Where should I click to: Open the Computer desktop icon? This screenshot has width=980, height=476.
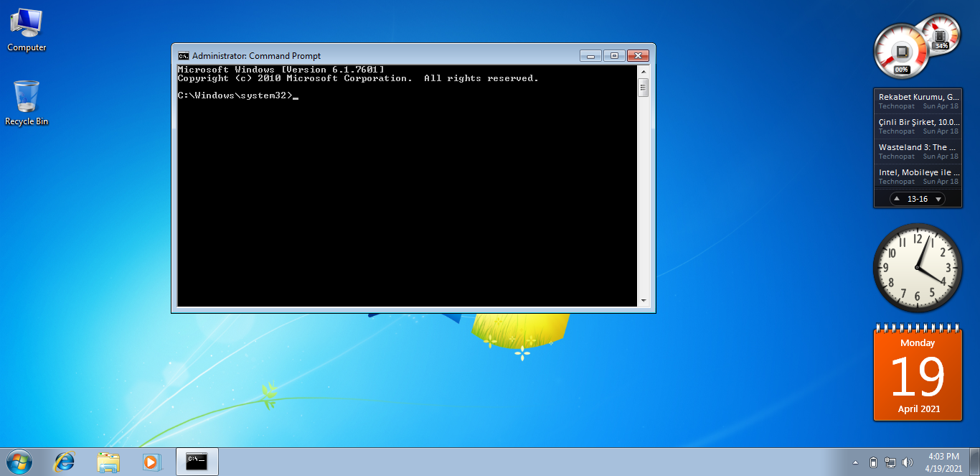click(x=27, y=30)
